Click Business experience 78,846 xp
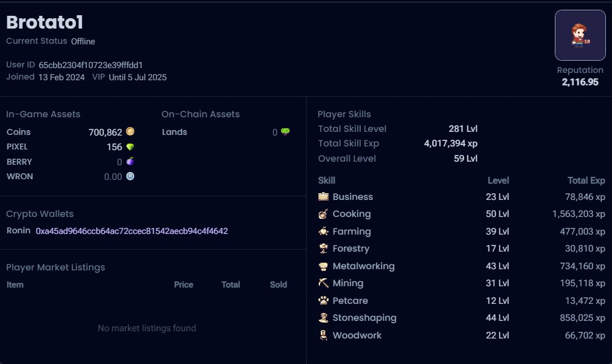This screenshot has height=364, width=612. [x=585, y=197]
